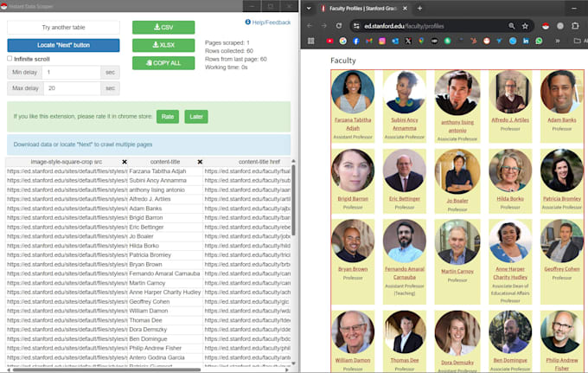This screenshot has width=588, height=373.
Task: Click the Instant Data Scraper pokeball extension icon
Action: (546, 26)
